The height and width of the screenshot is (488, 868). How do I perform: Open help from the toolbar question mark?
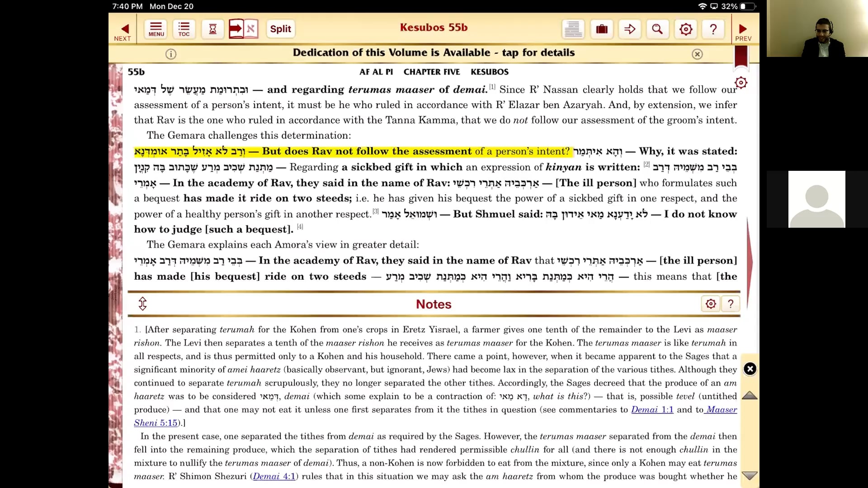pos(713,29)
